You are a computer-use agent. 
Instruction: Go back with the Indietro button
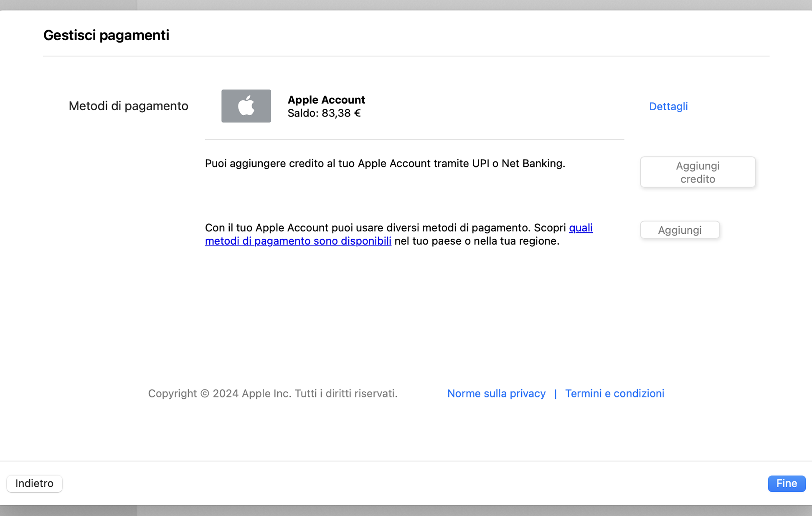[34, 483]
